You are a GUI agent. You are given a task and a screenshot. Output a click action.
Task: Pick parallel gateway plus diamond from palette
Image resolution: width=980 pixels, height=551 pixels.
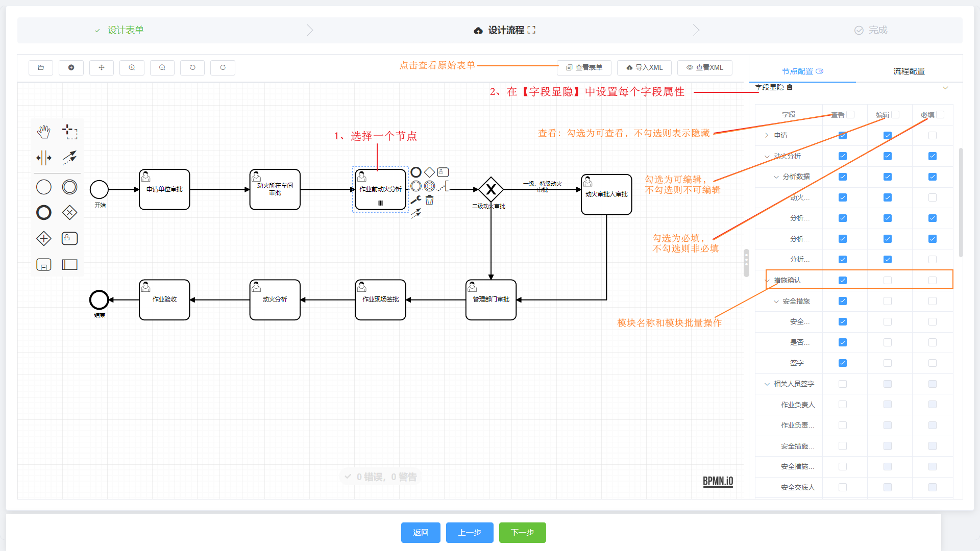coord(44,238)
